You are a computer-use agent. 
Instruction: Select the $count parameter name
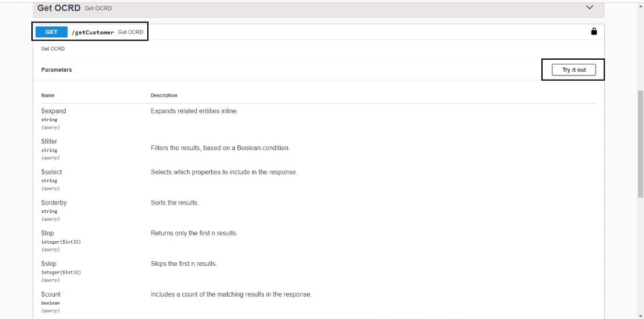pos(51,294)
